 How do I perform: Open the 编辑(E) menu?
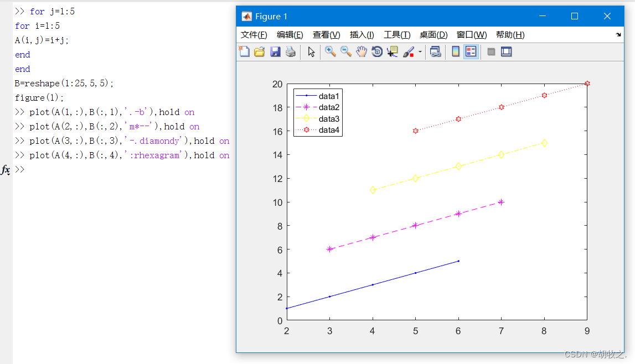click(290, 35)
